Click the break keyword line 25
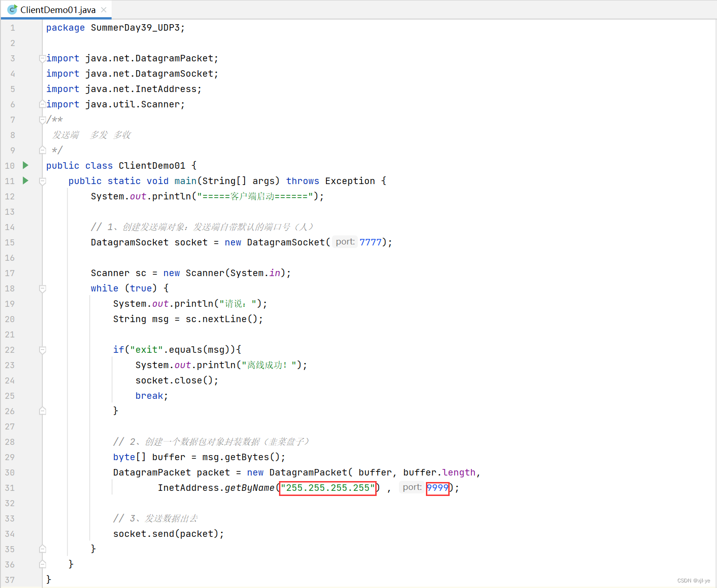Image resolution: width=717 pixels, height=588 pixels. pos(149,396)
